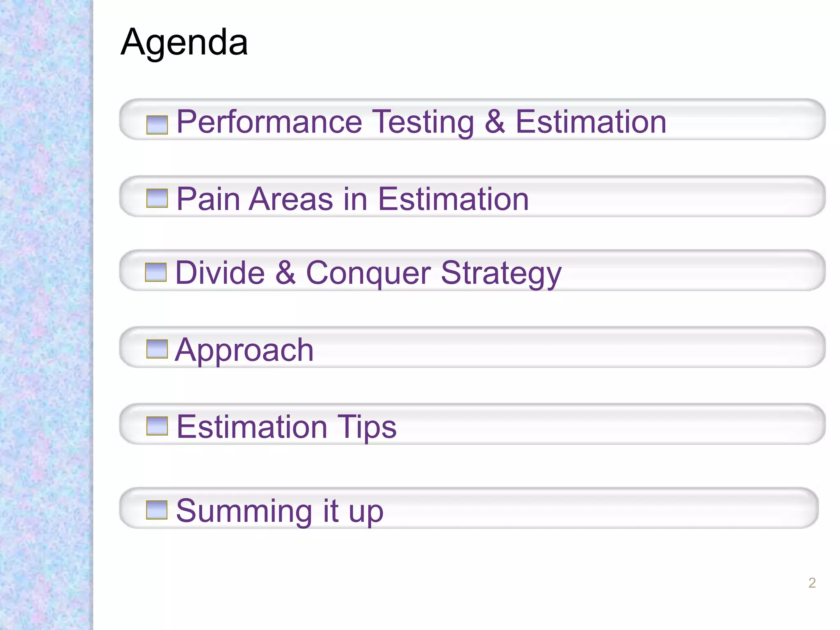This screenshot has height=630, width=840.
Task: Click the bullet icon next to Divide & Conquer
Action: (156, 272)
